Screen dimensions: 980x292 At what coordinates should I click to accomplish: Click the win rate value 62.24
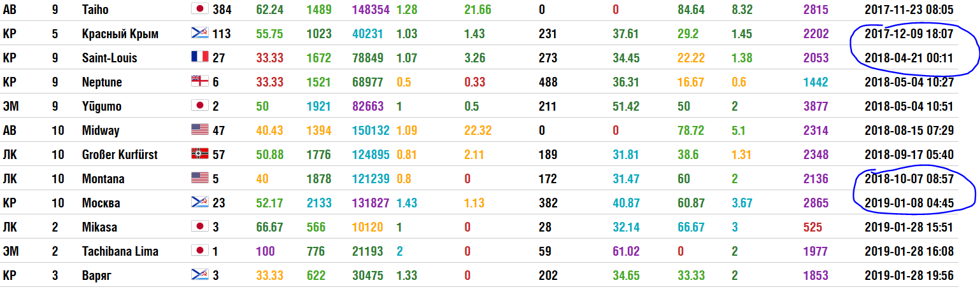270,10
